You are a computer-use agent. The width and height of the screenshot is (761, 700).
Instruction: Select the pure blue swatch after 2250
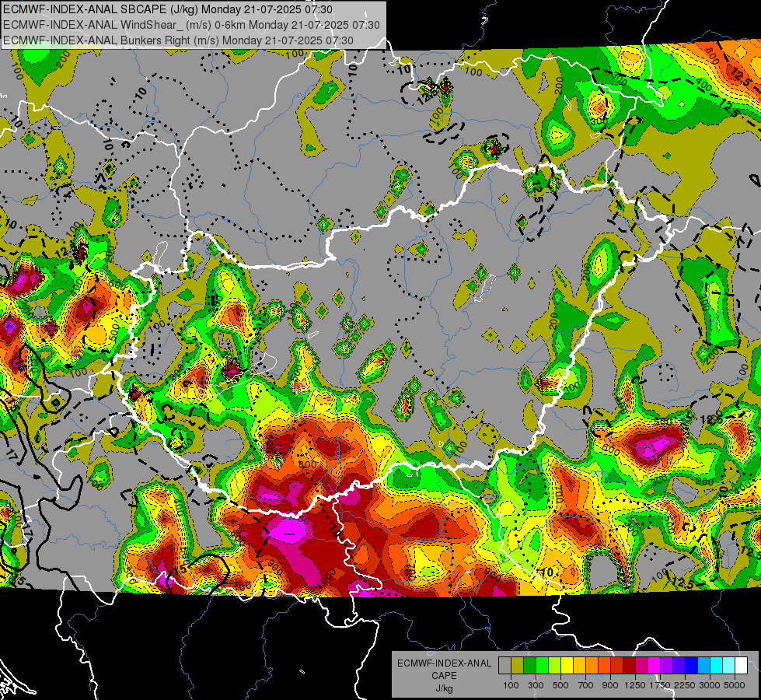click(692, 666)
